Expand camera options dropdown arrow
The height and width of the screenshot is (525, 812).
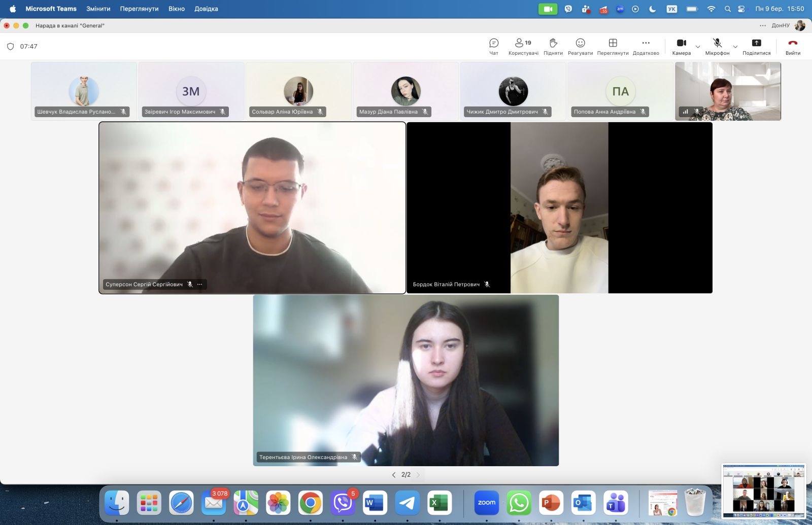(x=698, y=47)
